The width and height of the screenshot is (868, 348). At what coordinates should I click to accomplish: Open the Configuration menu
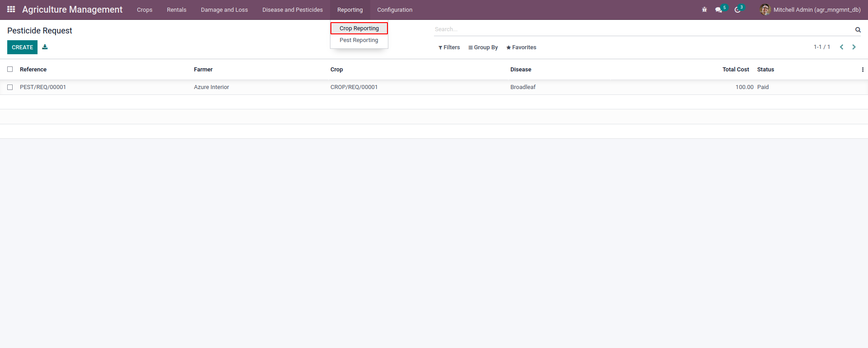395,10
